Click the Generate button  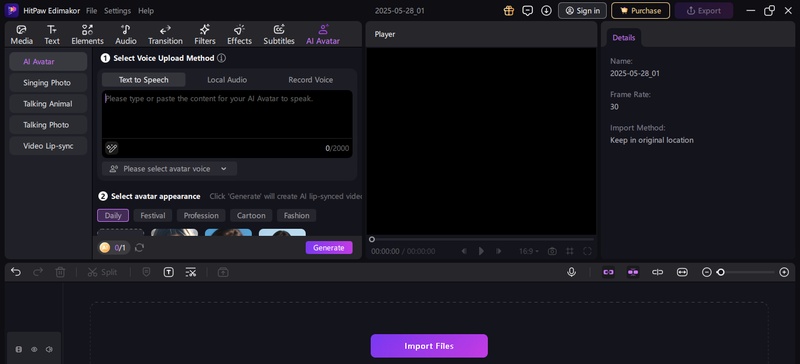(329, 248)
